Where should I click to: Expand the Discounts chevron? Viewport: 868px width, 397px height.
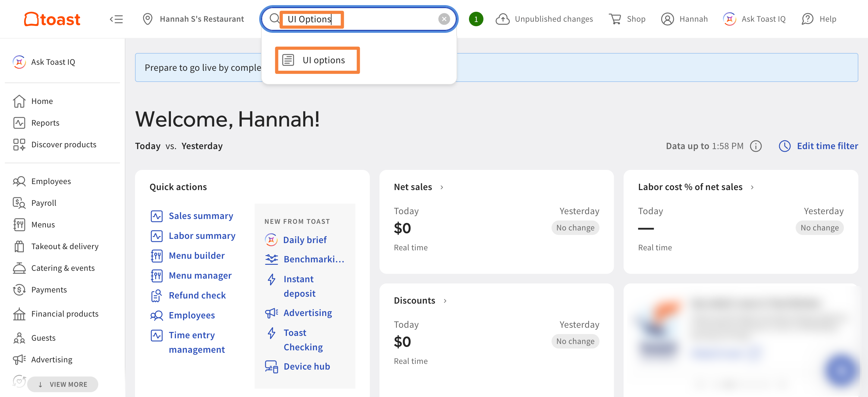(445, 301)
